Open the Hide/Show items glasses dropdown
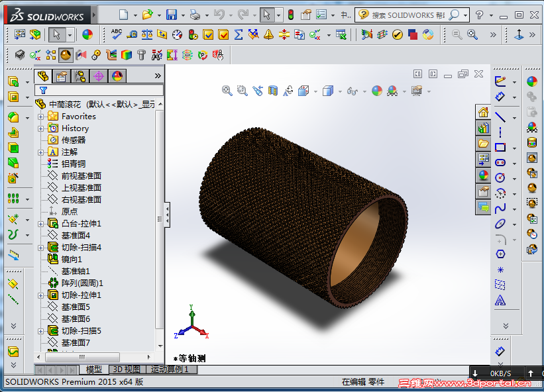 [364, 91]
